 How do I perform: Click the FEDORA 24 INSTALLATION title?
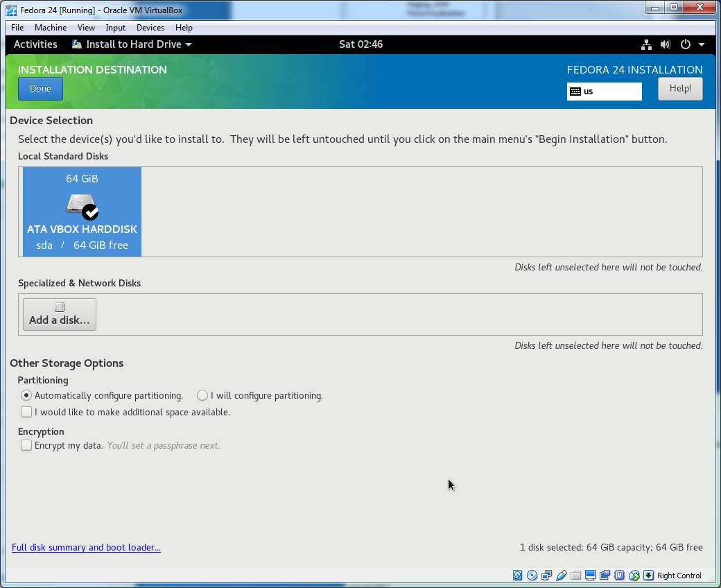point(634,70)
